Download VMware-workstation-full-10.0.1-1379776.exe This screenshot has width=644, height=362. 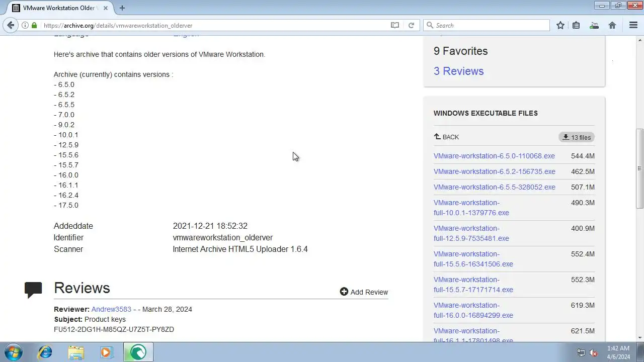coord(471,208)
